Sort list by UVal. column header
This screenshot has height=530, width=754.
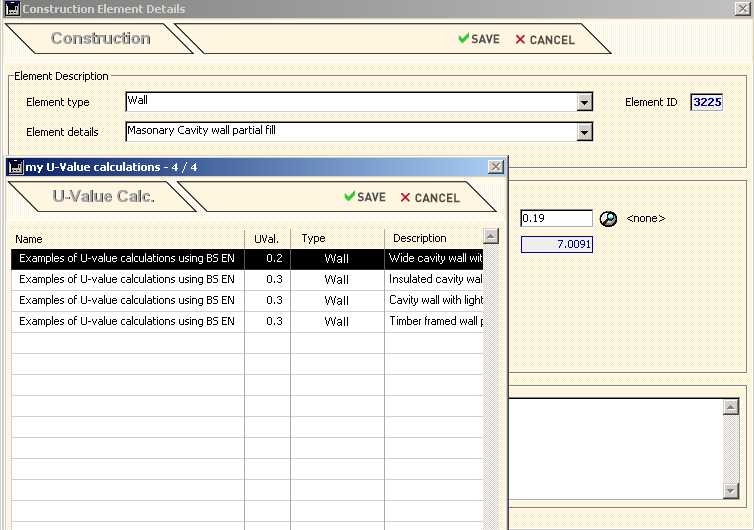[267, 239]
